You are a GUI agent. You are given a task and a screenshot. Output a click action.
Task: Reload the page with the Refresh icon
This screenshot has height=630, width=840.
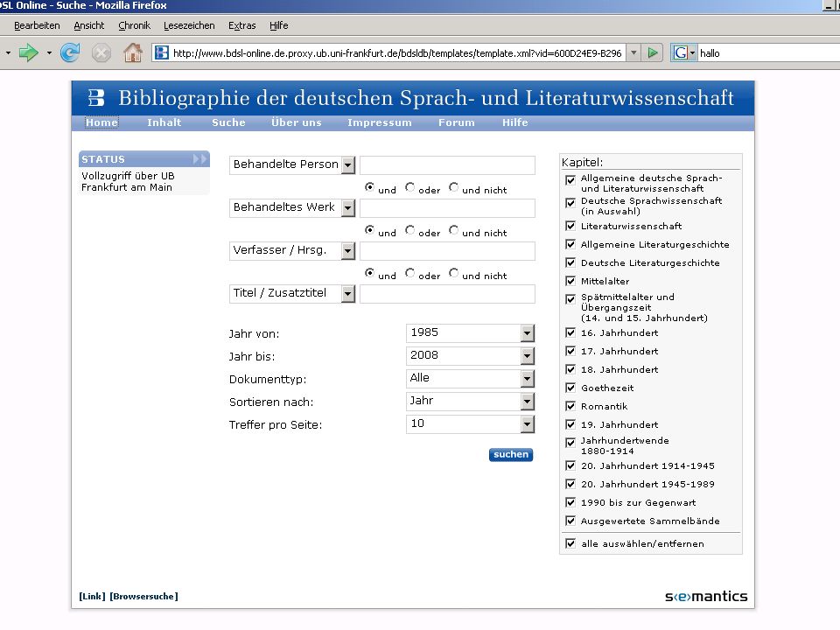tap(70, 52)
